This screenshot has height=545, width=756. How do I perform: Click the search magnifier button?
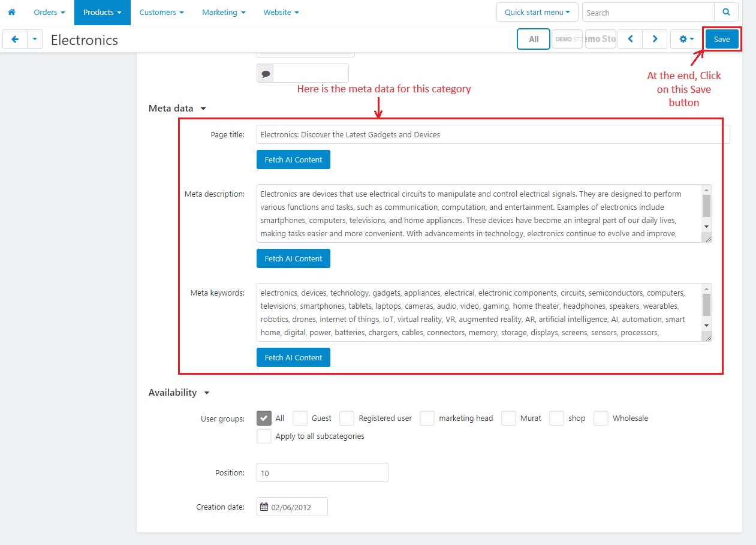point(726,12)
